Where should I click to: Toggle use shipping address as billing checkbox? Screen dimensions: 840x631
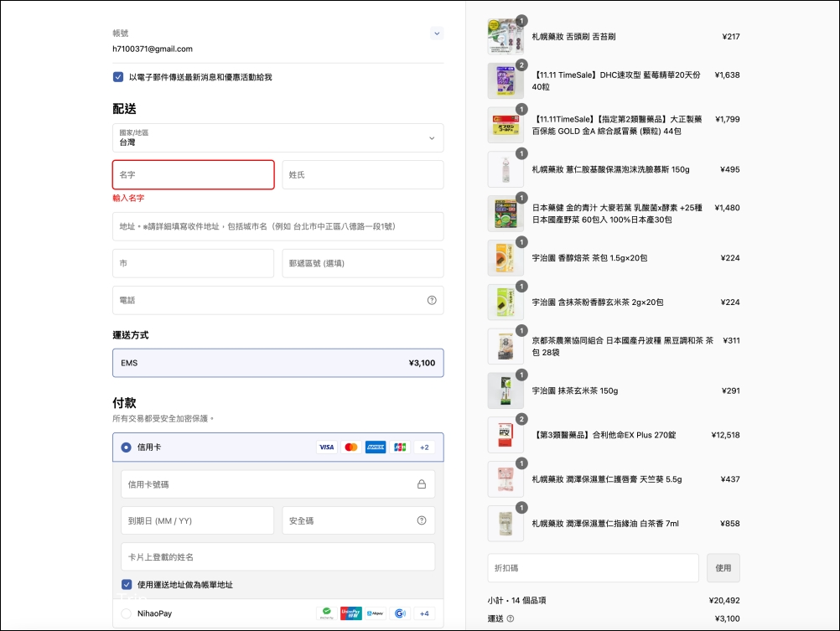click(x=127, y=585)
